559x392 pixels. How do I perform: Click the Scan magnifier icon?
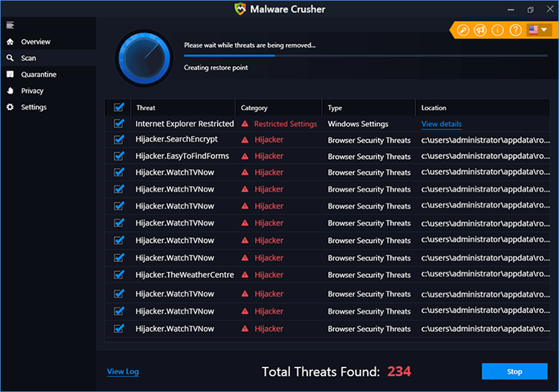tap(10, 58)
